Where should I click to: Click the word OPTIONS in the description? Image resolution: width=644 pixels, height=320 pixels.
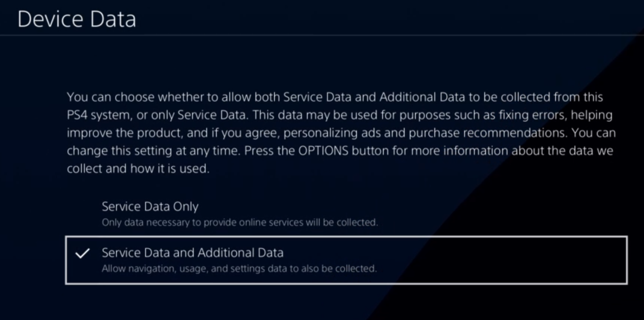[323, 151]
